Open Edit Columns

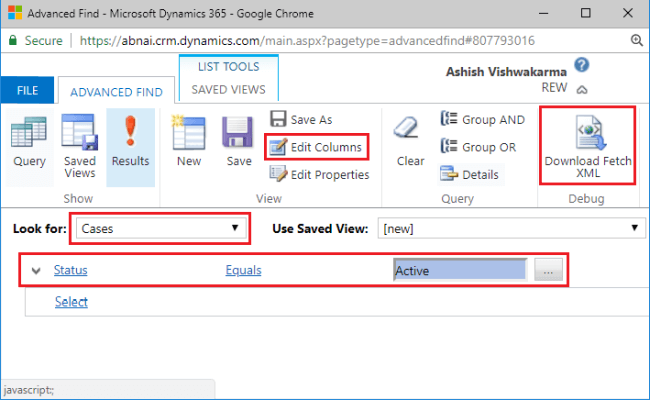coord(316,147)
